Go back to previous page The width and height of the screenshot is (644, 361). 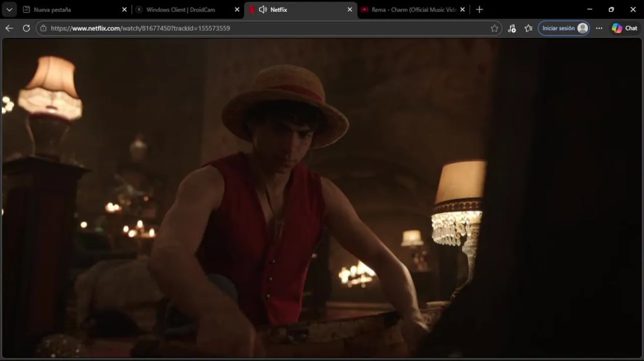point(9,28)
